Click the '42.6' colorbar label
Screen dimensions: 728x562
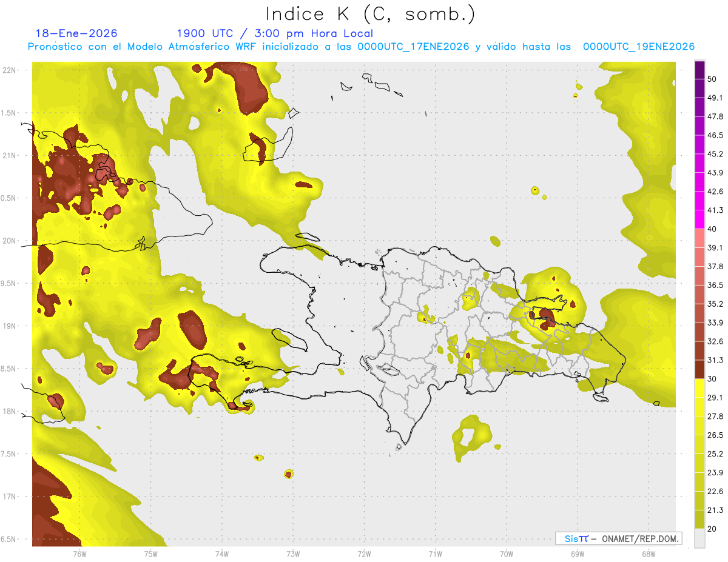[x=715, y=192]
